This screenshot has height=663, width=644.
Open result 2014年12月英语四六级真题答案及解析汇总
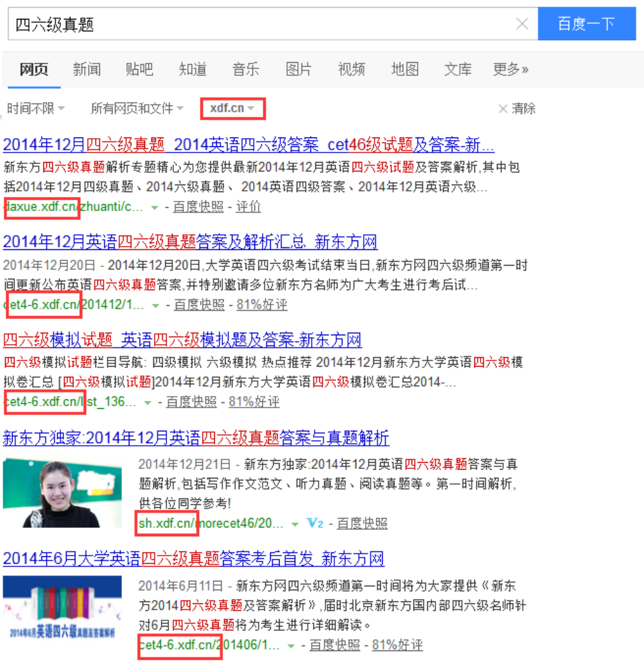[x=190, y=242]
